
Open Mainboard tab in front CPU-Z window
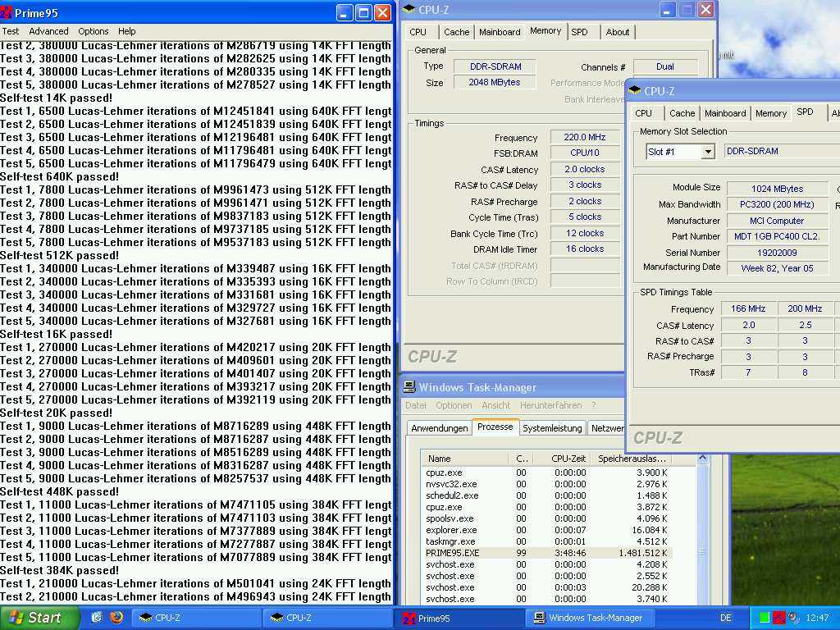pos(725,113)
